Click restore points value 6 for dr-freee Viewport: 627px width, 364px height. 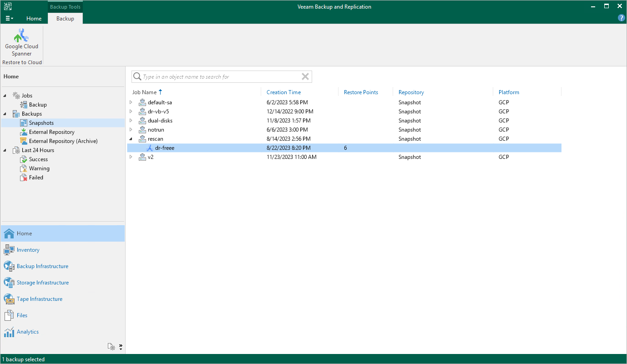pyautogui.click(x=346, y=148)
